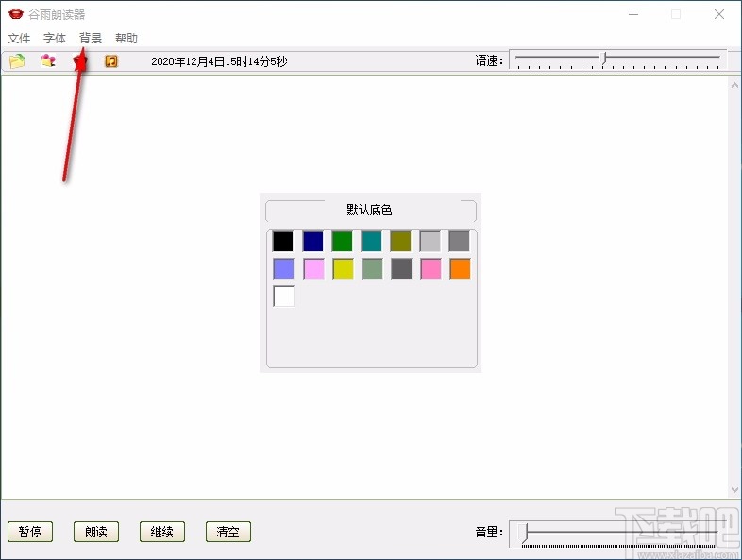Close the 谷雨朗读器 window
Image resolution: width=742 pixels, height=560 pixels.
tap(719, 15)
